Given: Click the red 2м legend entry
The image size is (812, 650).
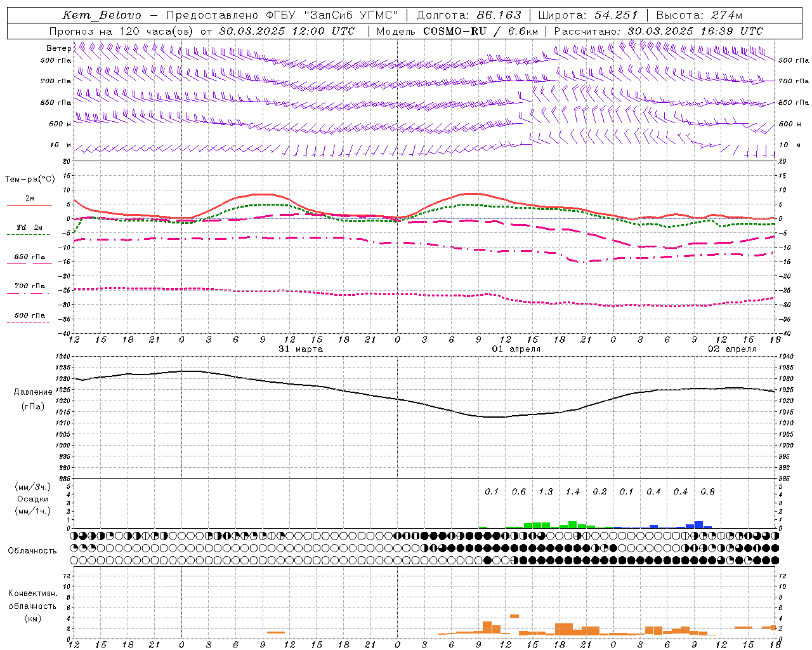Looking at the screenshot, I should click(x=29, y=199).
